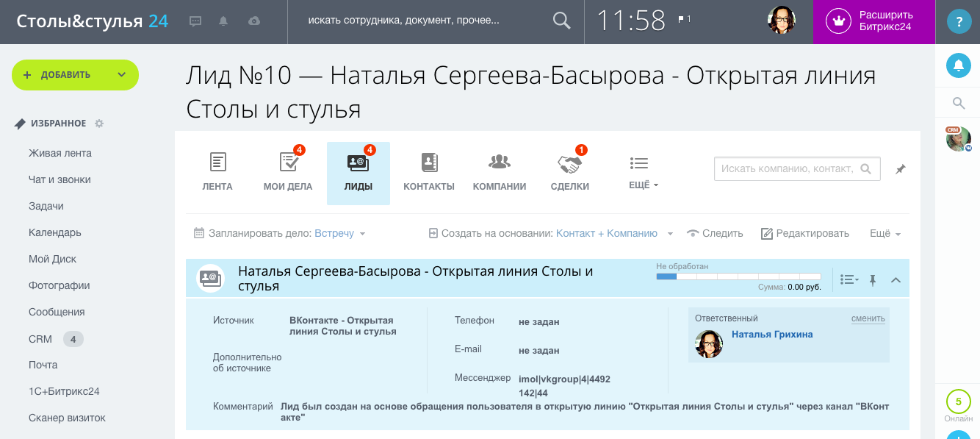The image size is (980, 439).
Task: Switch to ЛЕНТА tab
Action: pos(217,173)
